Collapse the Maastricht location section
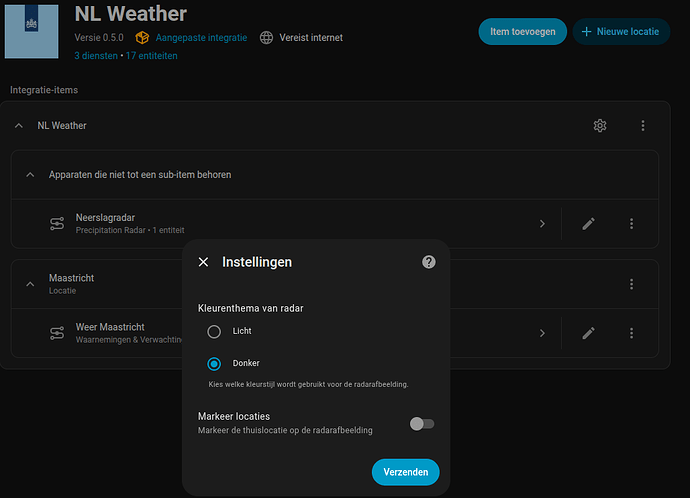Screen dimensions: 690x498 click(x=30, y=284)
